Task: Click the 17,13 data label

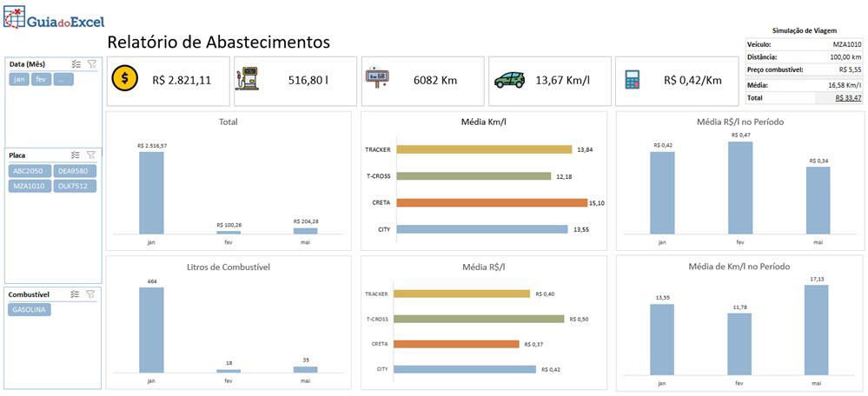Action: 818,280
